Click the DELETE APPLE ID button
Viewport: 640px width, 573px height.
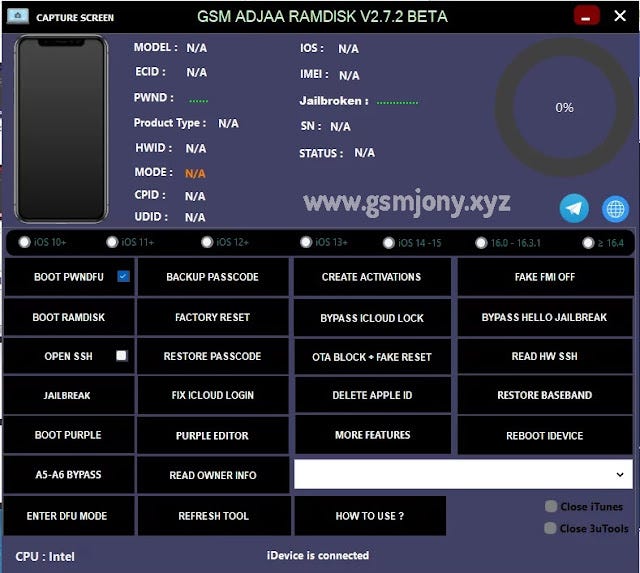click(372, 395)
